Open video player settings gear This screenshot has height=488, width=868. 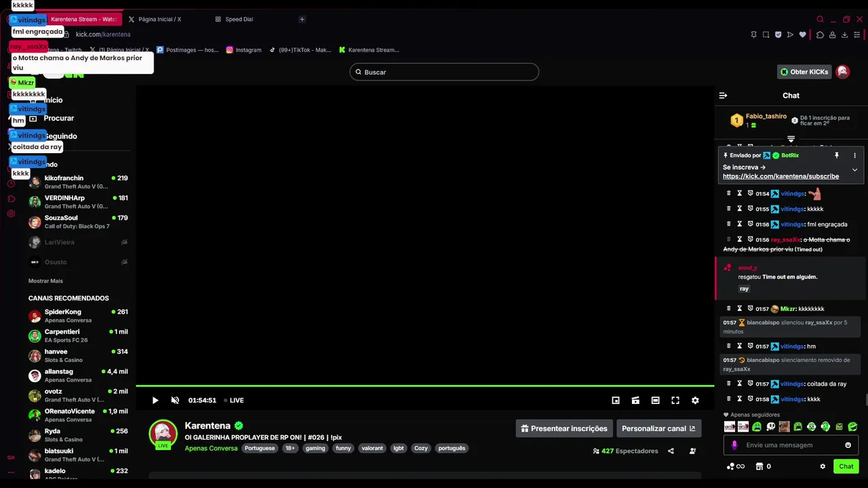pos(695,401)
